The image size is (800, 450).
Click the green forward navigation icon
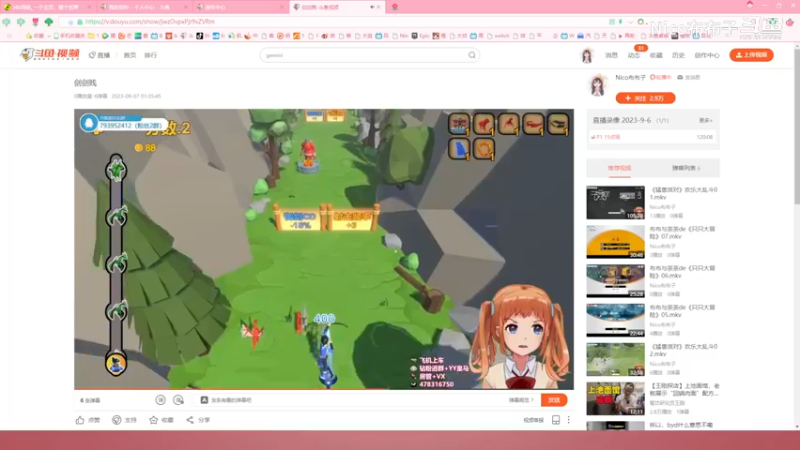pyautogui.click(x=21, y=22)
